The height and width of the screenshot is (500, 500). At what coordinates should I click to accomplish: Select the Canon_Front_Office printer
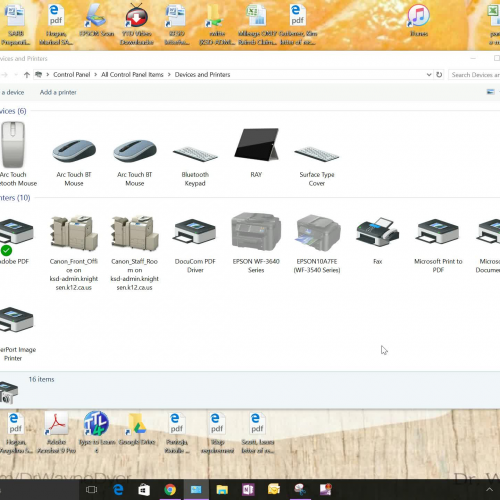coord(74,252)
